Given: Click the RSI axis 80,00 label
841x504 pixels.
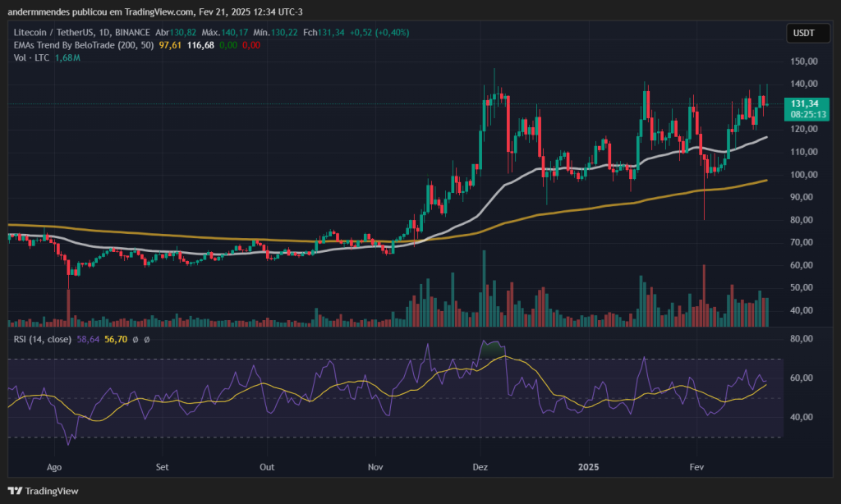Looking at the screenshot, I should [802, 339].
